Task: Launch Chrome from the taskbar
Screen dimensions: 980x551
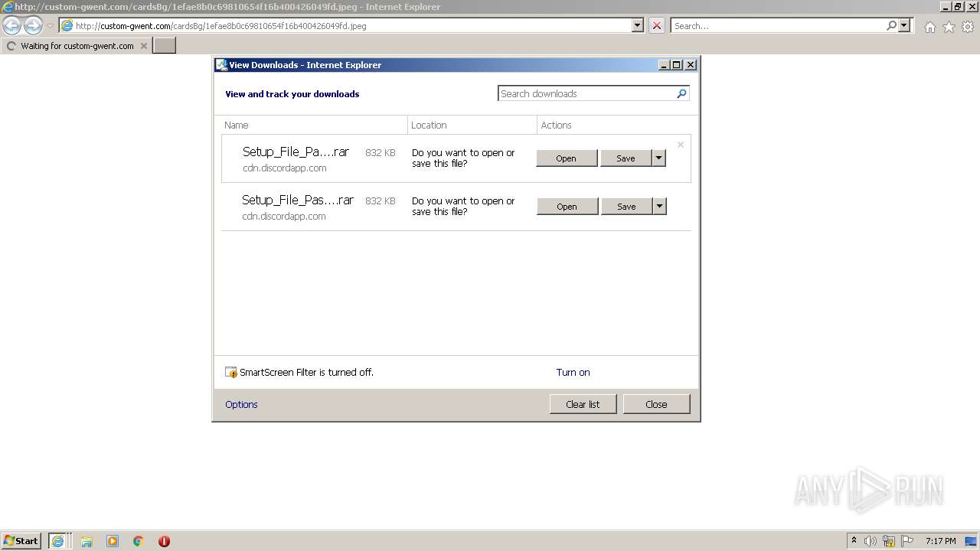Action: [x=139, y=541]
